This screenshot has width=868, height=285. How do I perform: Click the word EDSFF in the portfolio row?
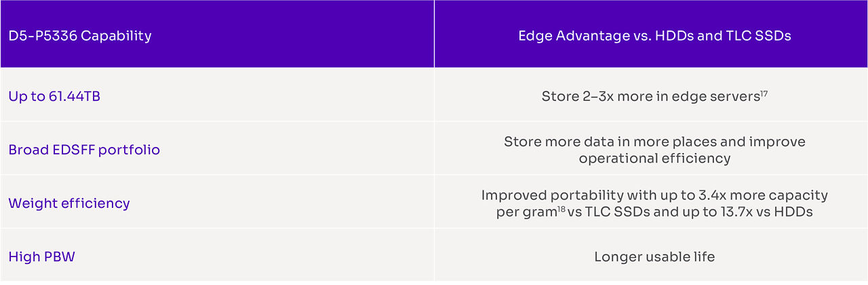[x=73, y=150]
